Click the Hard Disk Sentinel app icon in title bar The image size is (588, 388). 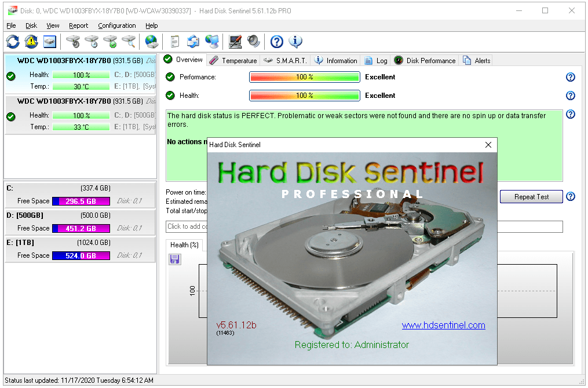tap(12, 10)
